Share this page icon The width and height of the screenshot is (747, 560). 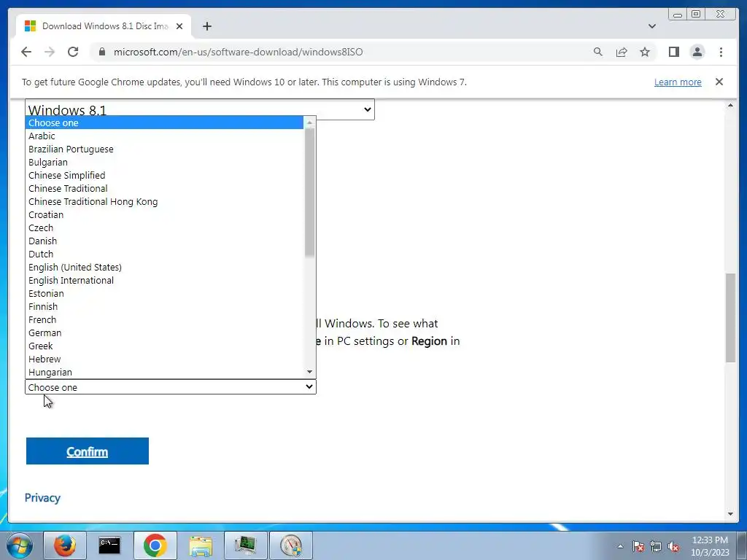622,52
